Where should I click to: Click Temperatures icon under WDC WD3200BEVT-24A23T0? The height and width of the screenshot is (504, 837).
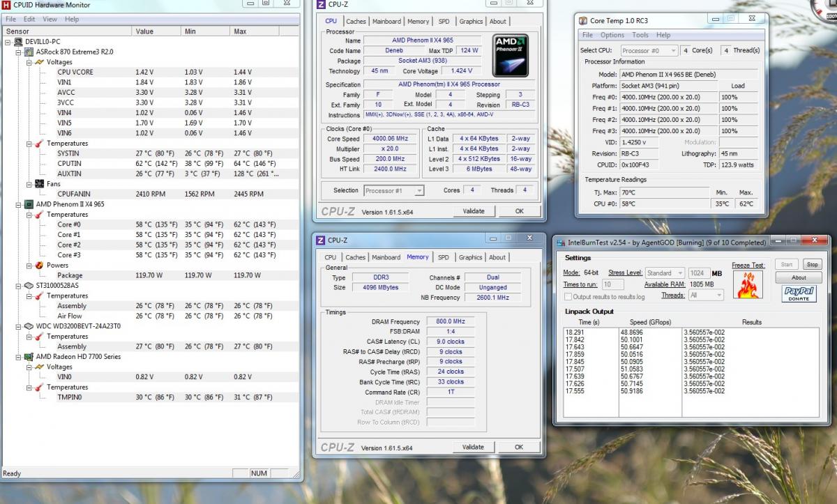40,337
